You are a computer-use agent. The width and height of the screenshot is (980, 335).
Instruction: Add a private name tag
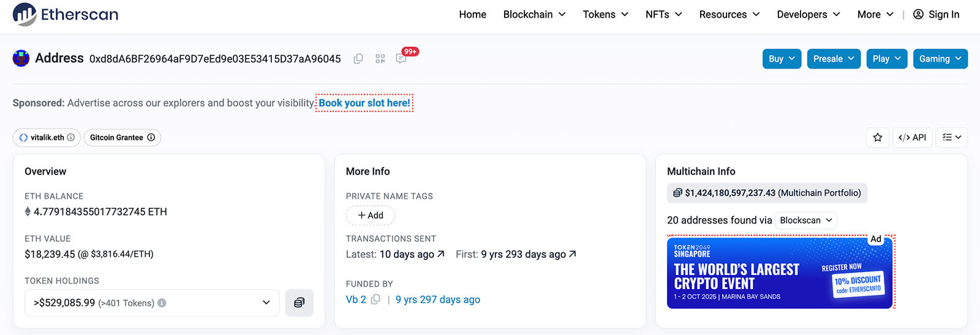click(x=371, y=216)
